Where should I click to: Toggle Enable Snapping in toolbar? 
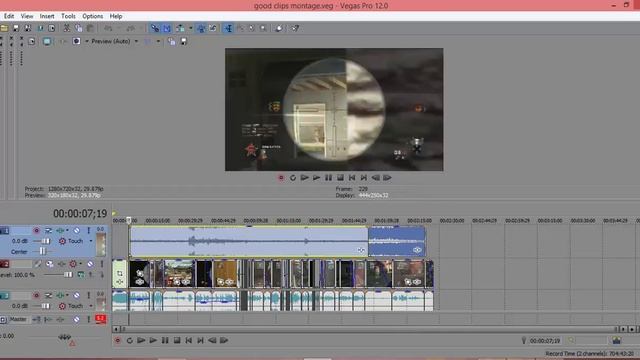click(155, 28)
